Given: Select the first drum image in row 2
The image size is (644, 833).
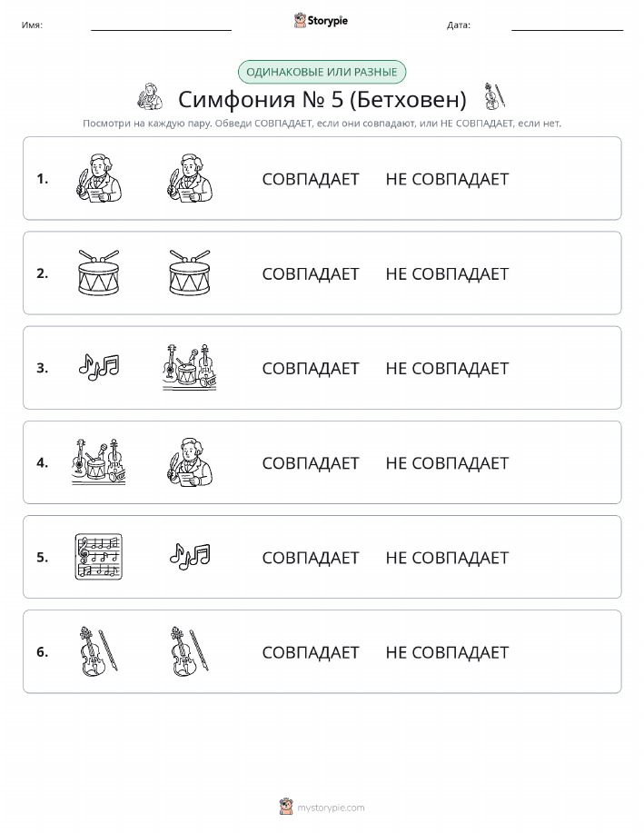Looking at the screenshot, I should click(99, 273).
